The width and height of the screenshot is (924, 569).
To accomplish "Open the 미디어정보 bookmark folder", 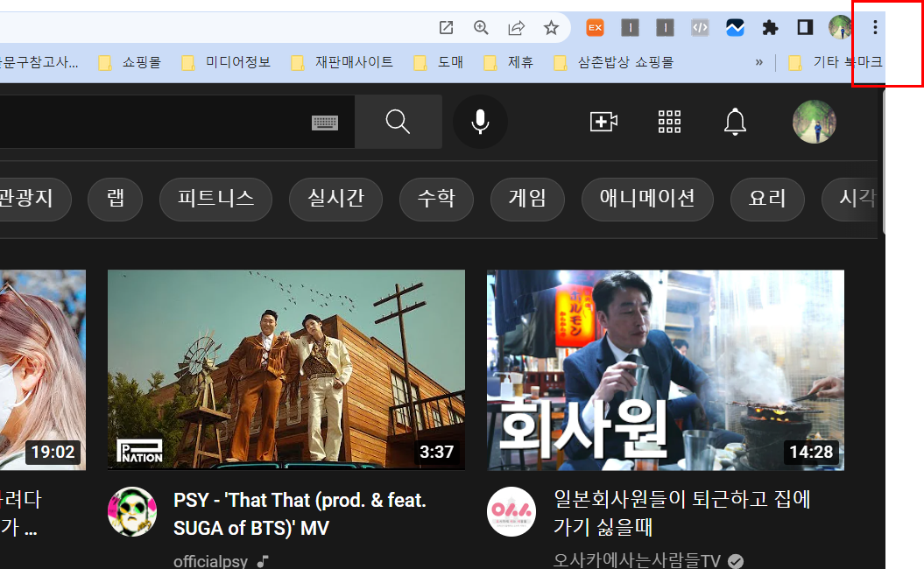I will coord(226,62).
